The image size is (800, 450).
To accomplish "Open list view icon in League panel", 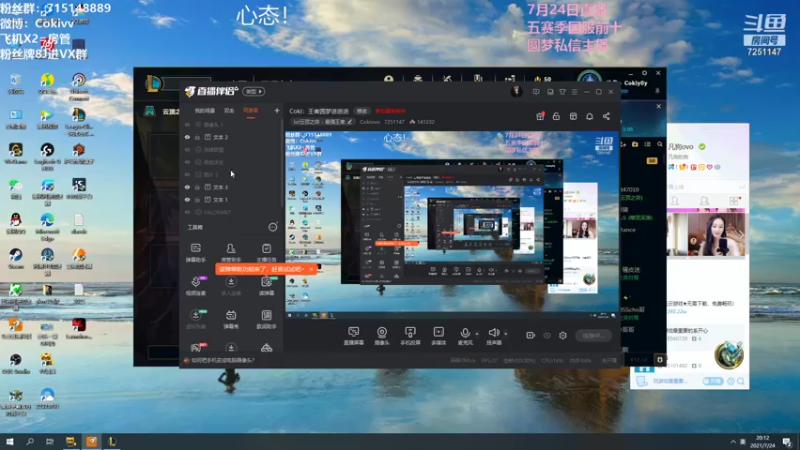I will click(647, 144).
